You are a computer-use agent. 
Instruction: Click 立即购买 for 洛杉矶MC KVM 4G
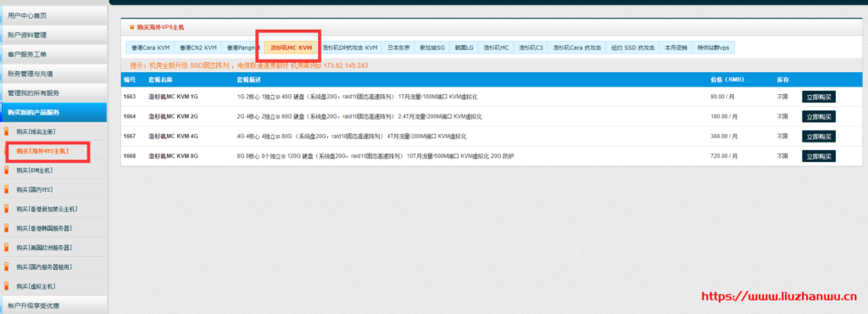(x=819, y=137)
